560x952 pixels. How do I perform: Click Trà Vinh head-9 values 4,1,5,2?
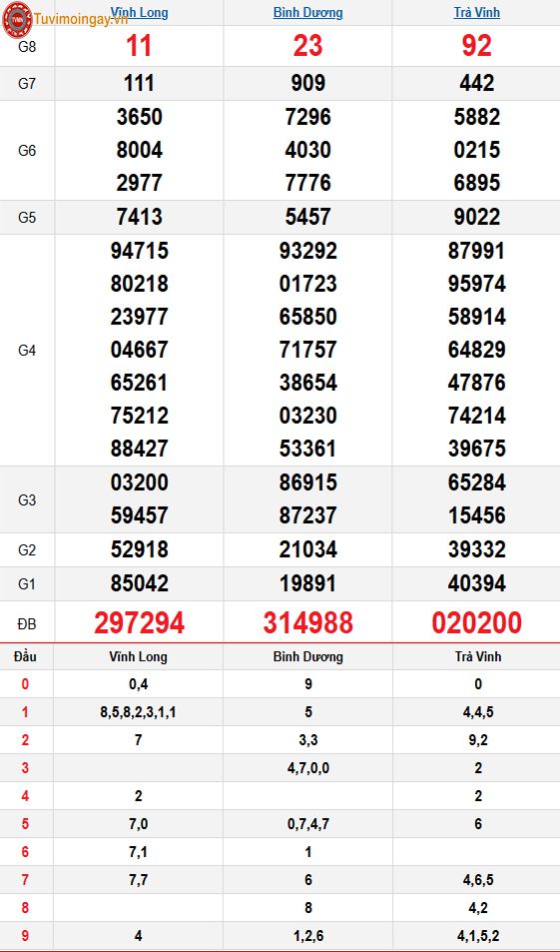[x=478, y=936]
